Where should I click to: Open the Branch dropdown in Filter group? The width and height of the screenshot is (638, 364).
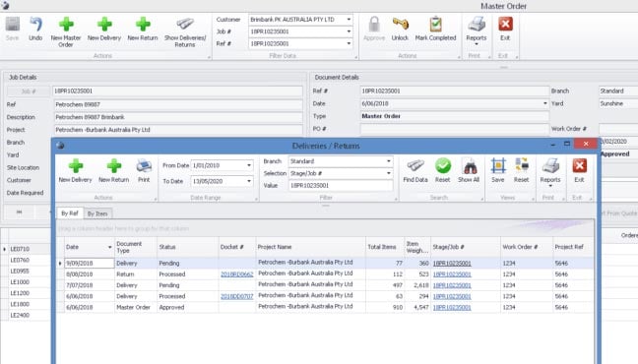[389, 161]
